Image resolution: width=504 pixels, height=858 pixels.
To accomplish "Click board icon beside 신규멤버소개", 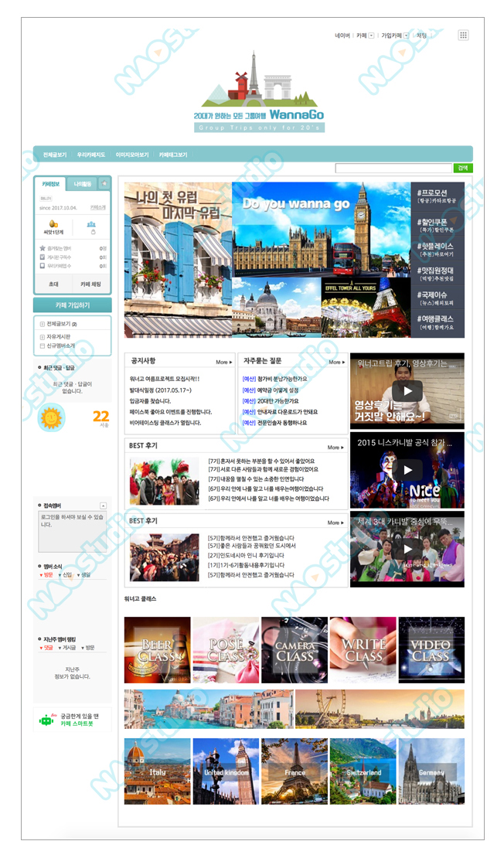I will point(43,346).
